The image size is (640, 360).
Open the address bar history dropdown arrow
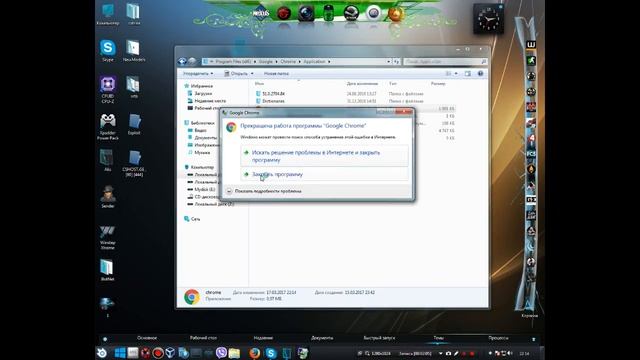click(389, 62)
